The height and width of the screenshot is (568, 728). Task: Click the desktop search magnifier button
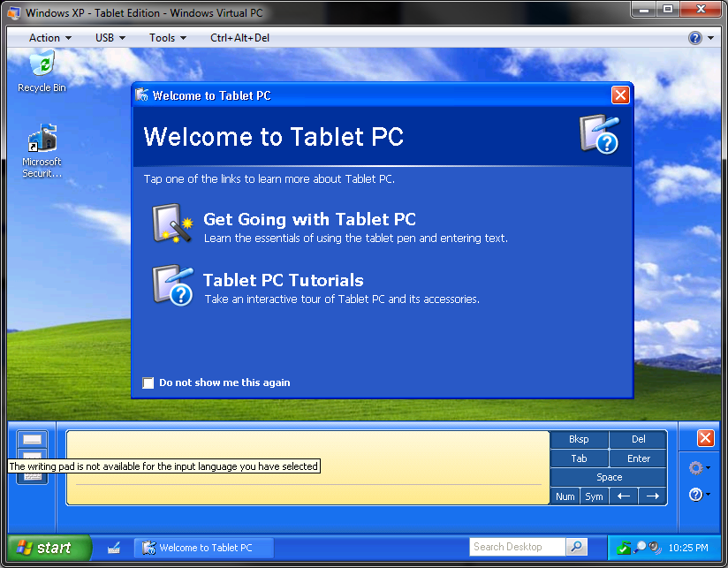tap(577, 547)
